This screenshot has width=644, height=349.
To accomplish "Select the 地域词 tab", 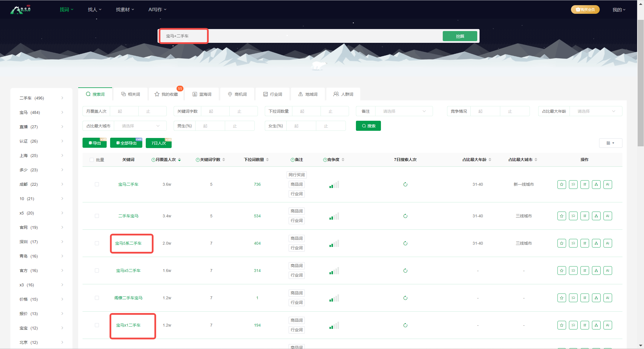I will [308, 94].
